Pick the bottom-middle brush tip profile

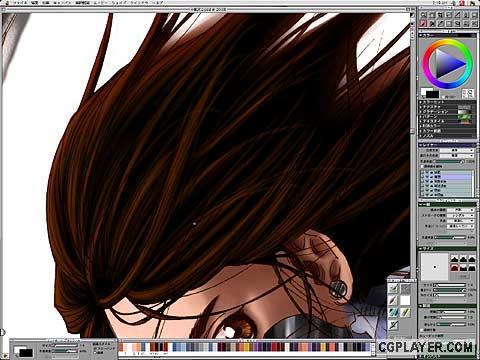[463, 267]
